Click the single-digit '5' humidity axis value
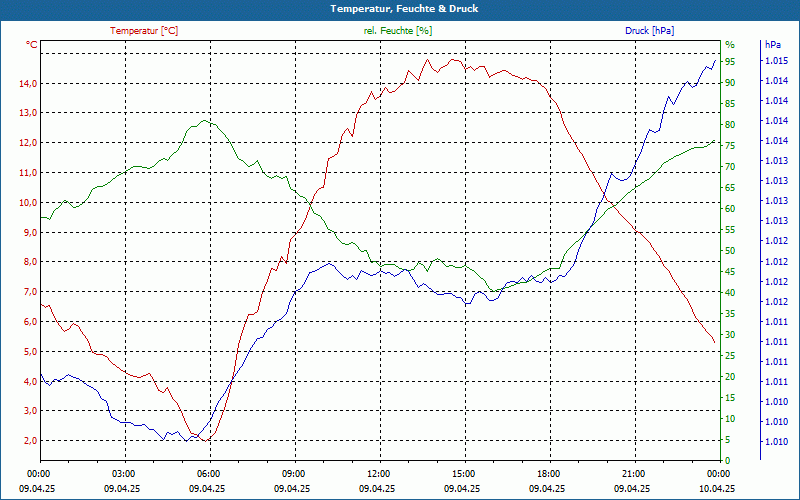Screen dimensions: 800x500 pyautogui.click(x=728, y=439)
